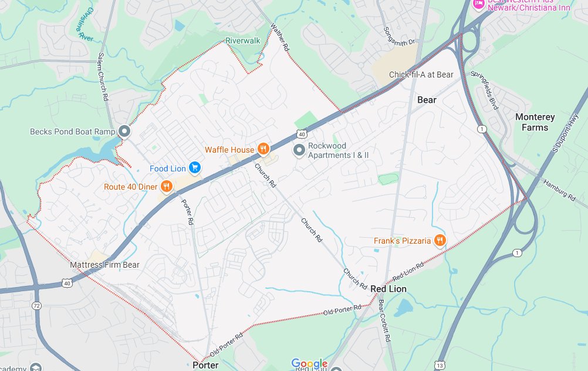Viewport: 588px width, 371px height.
Task: Open the Route 40 Diner restaurant pin
Action: pyautogui.click(x=167, y=185)
